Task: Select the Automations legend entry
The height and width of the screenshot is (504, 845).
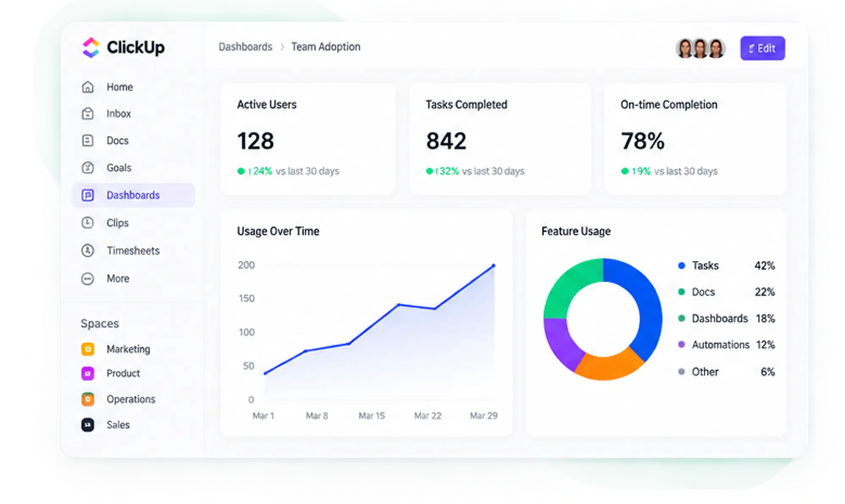Action: click(726, 344)
